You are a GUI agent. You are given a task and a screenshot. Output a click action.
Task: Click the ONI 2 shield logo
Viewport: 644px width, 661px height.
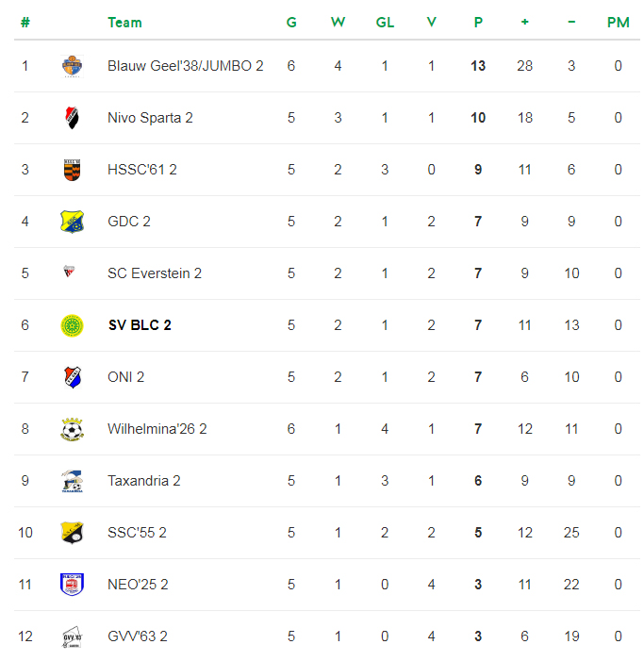point(72,377)
